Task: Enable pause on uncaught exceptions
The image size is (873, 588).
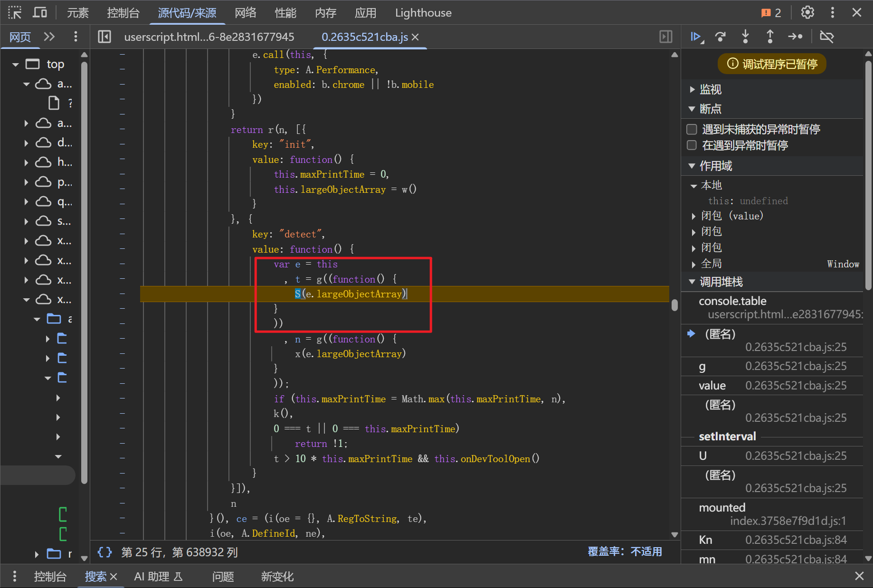Action: (692, 129)
